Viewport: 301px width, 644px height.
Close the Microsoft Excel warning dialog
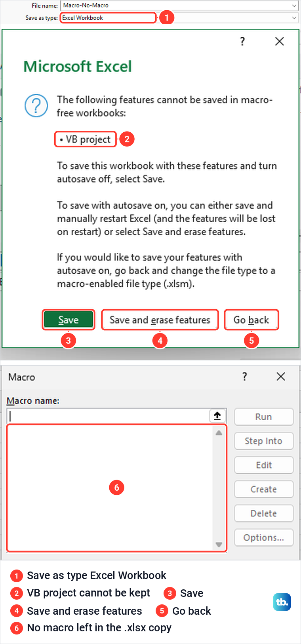[x=280, y=41]
